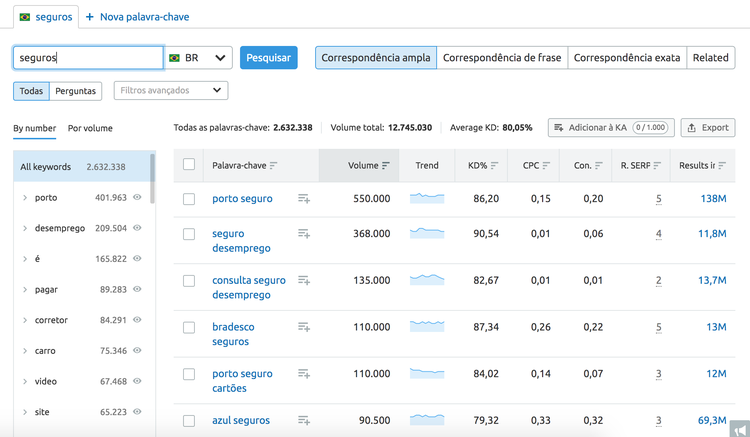Add bradesco seguros to keyword list icon
The image size is (750, 437).
click(x=304, y=327)
